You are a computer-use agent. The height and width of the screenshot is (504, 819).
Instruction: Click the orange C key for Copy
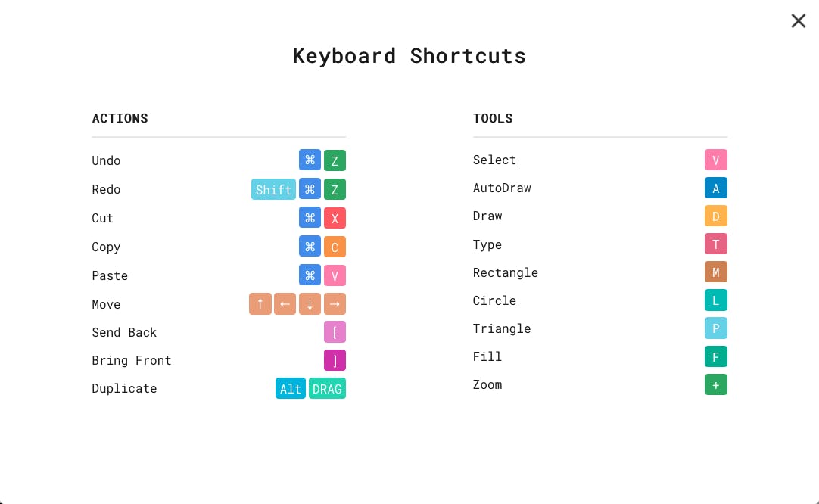point(335,247)
